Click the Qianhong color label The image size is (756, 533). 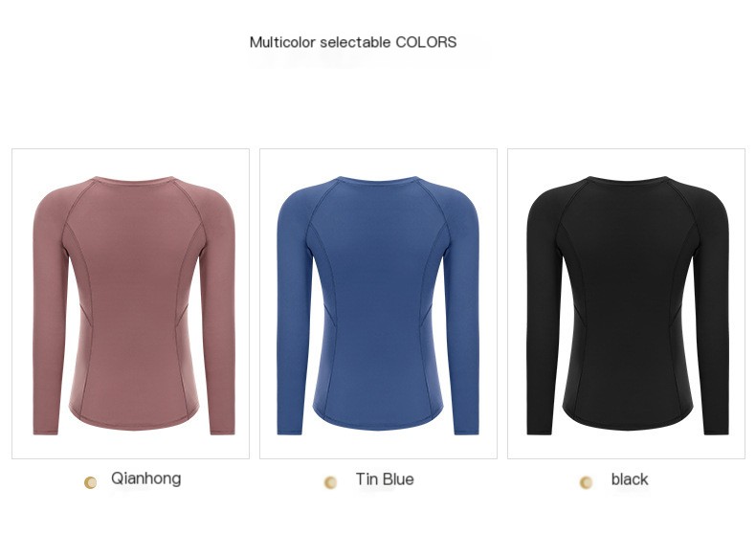[146, 478]
